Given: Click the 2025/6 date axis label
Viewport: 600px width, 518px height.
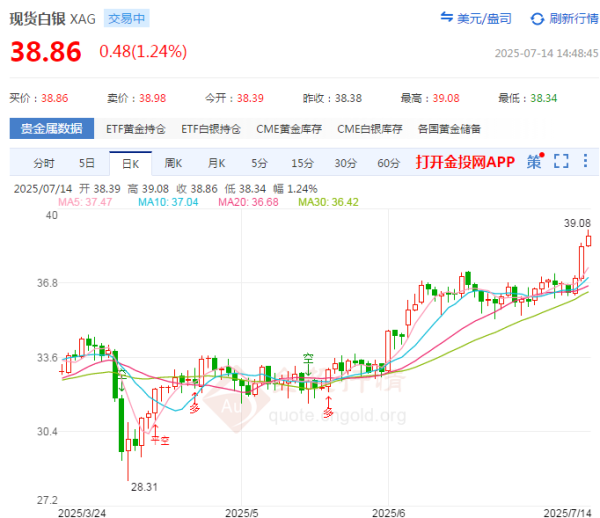Looking at the screenshot, I should pyautogui.click(x=388, y=513).
